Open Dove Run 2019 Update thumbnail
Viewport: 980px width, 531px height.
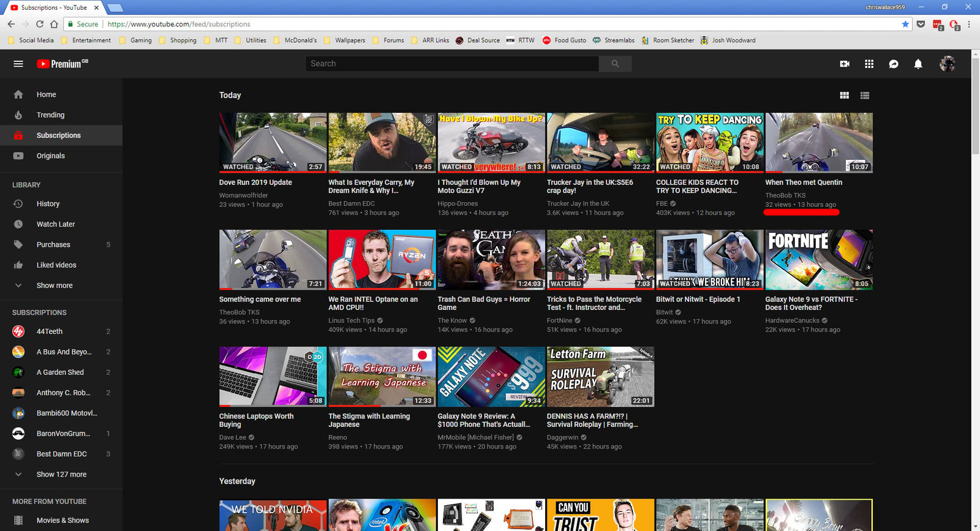[x=273, y=142]
